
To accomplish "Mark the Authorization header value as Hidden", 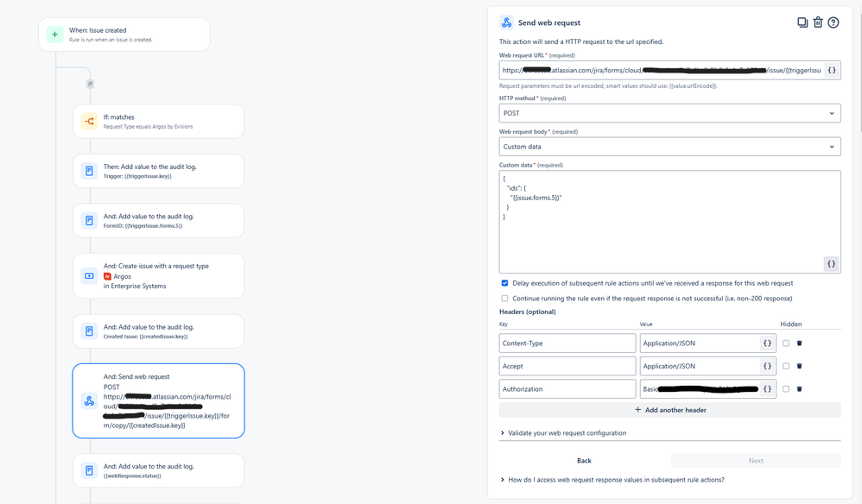I will [786, 388].
